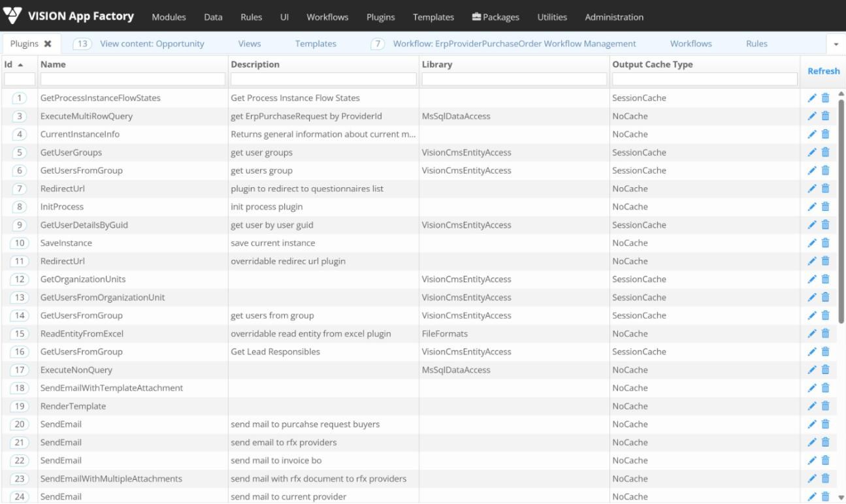This screenshot has height=504, width=846.
Task: Open the Administration menu
Action: click(614, 17)
